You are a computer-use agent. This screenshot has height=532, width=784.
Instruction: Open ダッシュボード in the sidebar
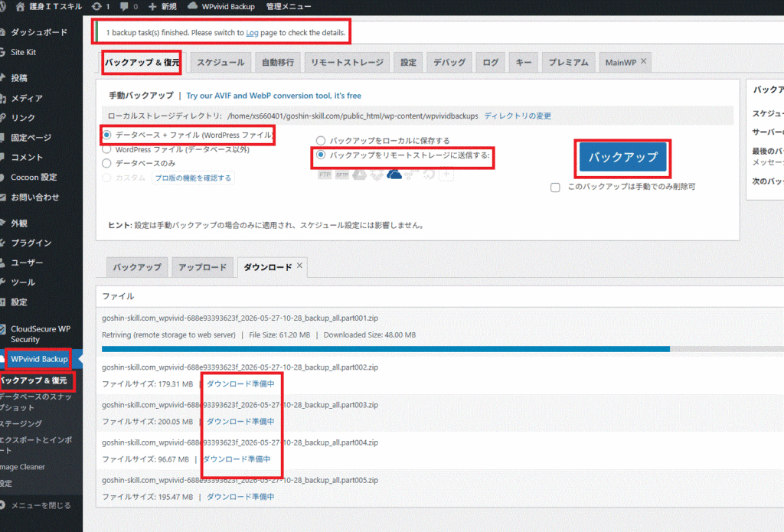[x=39, y=32]
